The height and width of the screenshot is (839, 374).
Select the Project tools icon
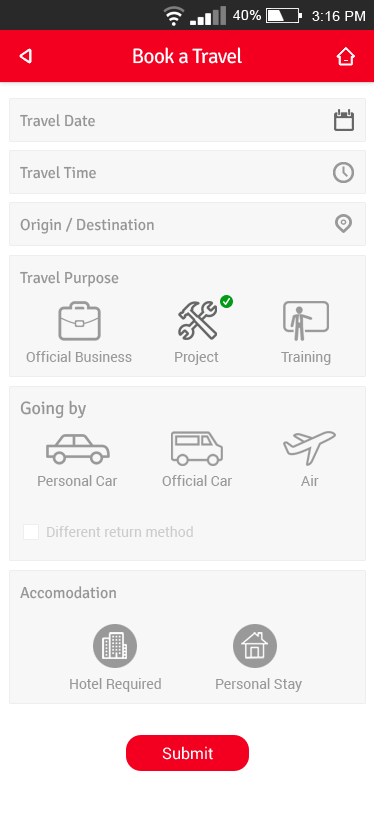198,320
